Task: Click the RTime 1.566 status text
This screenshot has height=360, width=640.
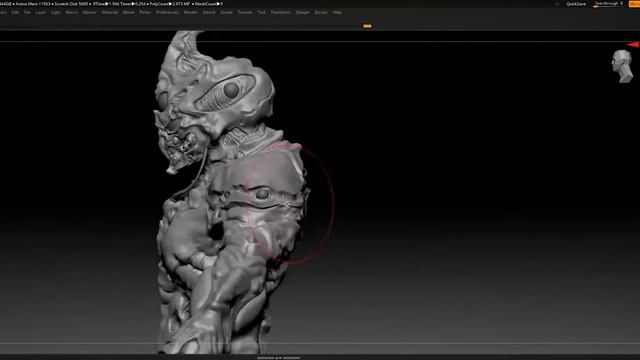Action: [106, 4]
